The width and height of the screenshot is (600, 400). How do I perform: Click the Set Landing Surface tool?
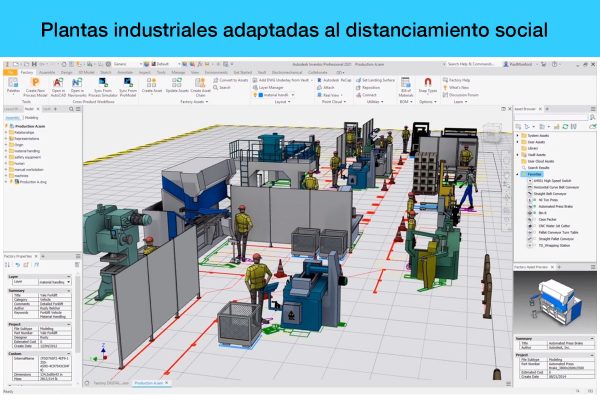[x=375, y=80]
